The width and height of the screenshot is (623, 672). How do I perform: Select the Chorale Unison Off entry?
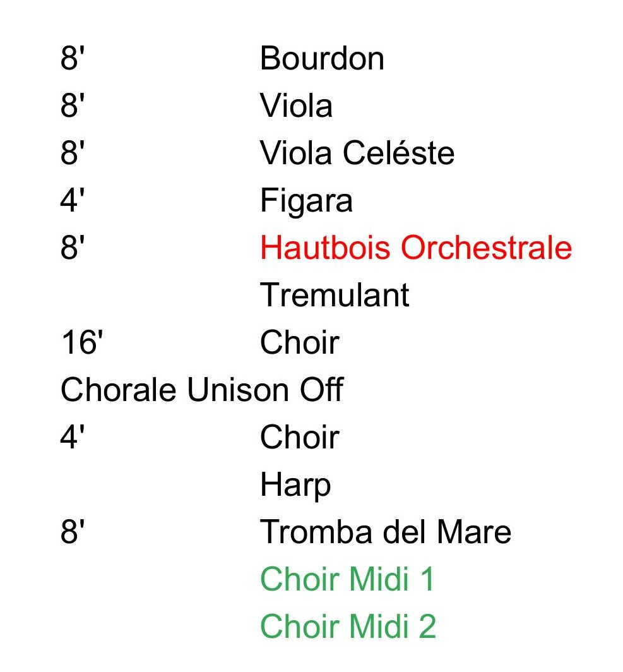pos(201,390)
